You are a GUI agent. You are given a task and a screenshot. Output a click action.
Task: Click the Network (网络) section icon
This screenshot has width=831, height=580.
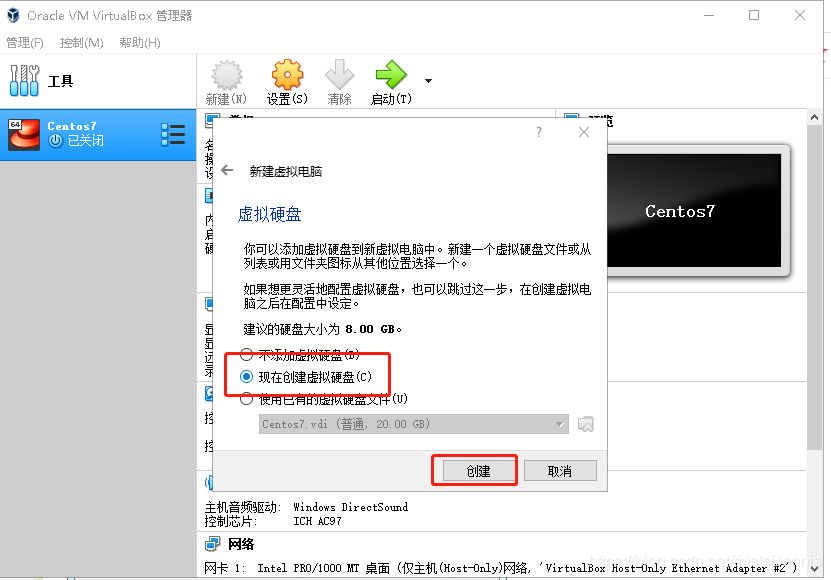point(213,543)
